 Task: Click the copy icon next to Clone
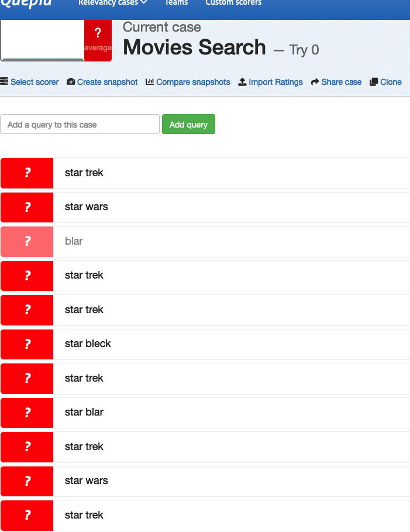(374, 82)
